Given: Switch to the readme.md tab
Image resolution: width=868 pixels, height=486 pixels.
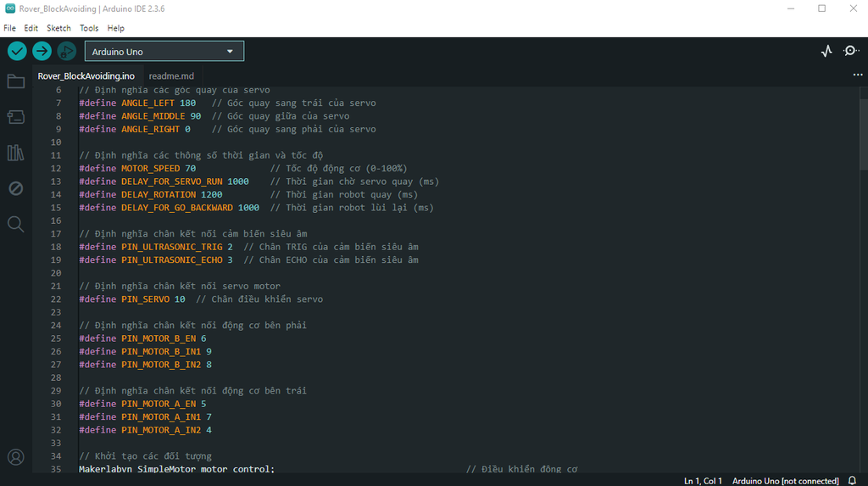Looking at the screenshot, I should 171,76.
